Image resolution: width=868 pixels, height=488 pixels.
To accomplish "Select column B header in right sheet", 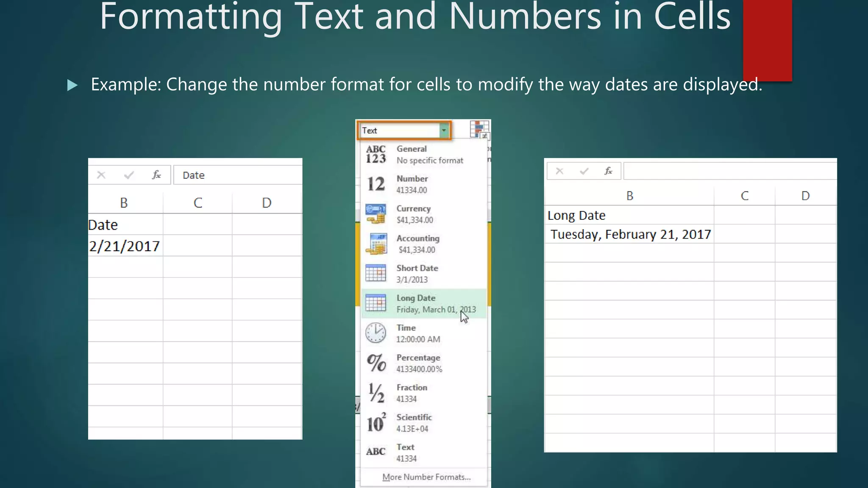I will [629, 196].
